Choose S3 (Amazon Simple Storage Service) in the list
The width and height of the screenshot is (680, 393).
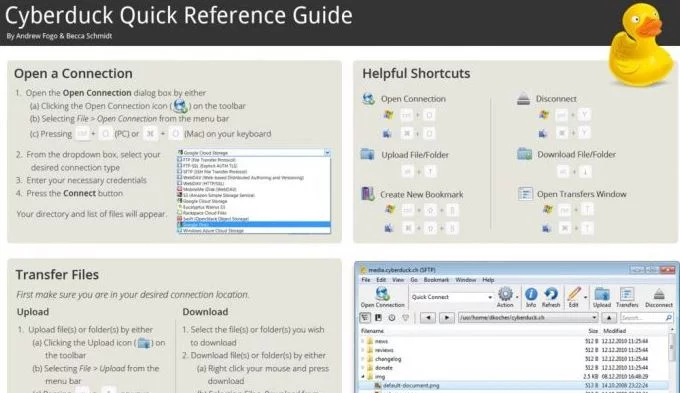pyautogui.click(x=254, y=195)
